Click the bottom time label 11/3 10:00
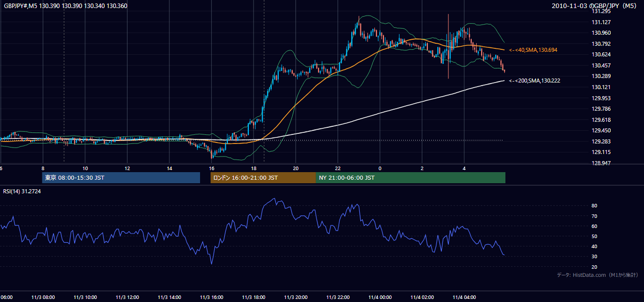 click(86, 297)
